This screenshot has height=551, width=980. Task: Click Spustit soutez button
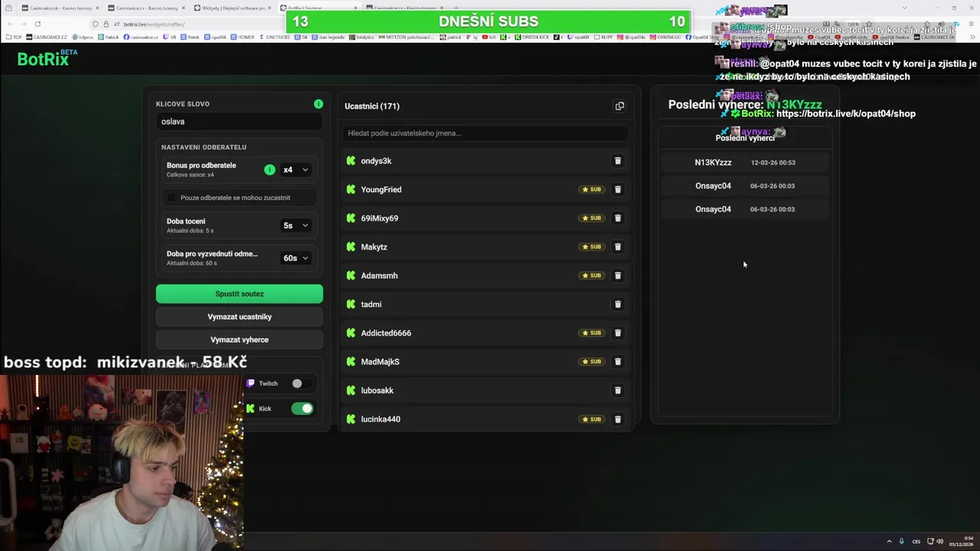pyautogui.click(x=240, y=294)
